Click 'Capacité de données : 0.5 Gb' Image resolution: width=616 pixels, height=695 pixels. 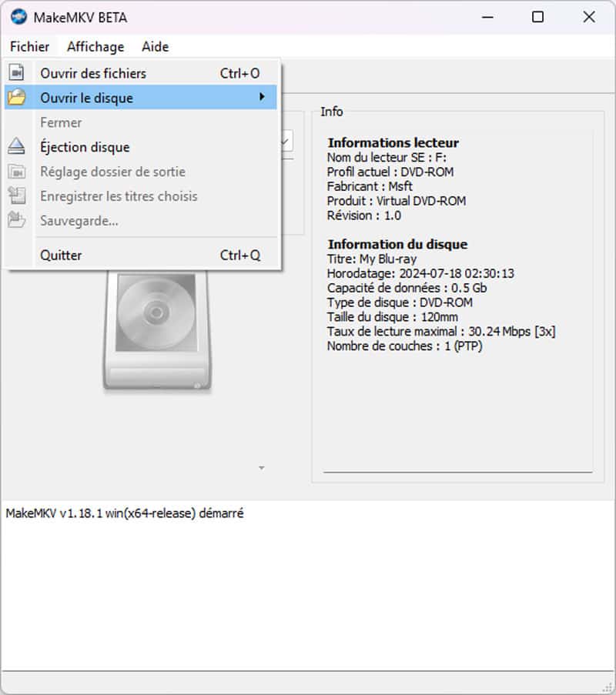(x=407, y=288)
